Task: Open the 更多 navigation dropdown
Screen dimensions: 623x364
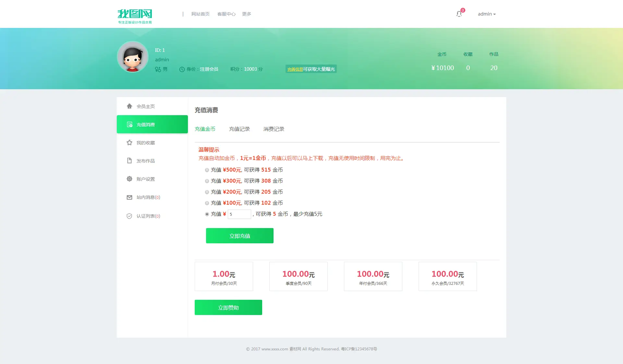Action: pyautogui.click(x=247, y=14)
